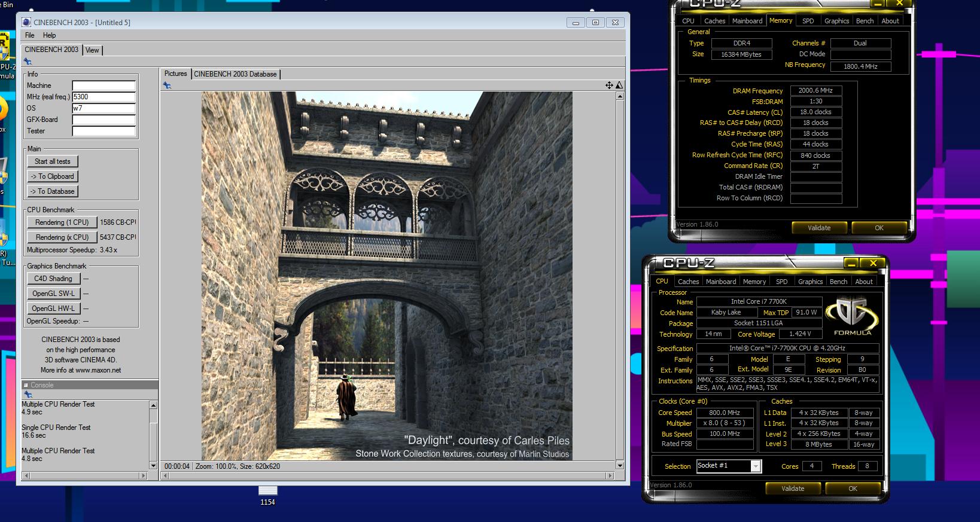Click Console panel header icon
The width and height of the screenshot is (980, 522).
[26, 385]
